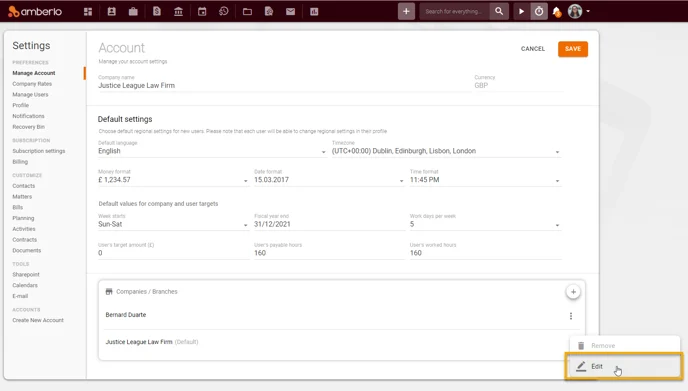Choose Edit from the context menu
688x391 pixels.
click(x=624, y=366)
